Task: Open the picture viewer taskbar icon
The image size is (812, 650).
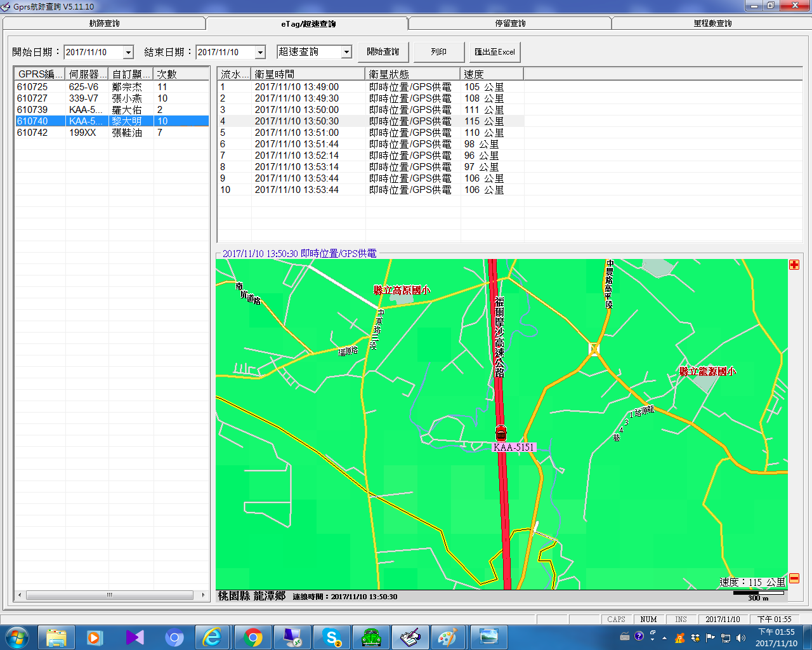Action: click(x=488, y=637)
